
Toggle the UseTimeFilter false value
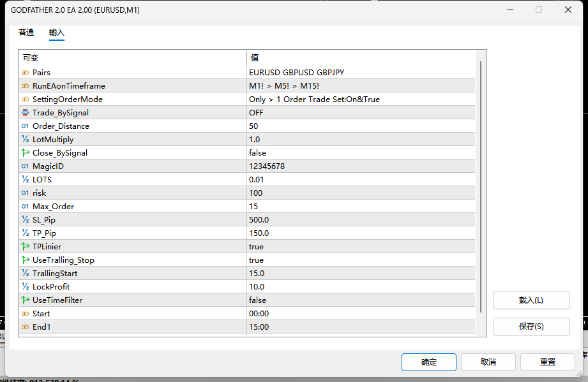point(361,300)
